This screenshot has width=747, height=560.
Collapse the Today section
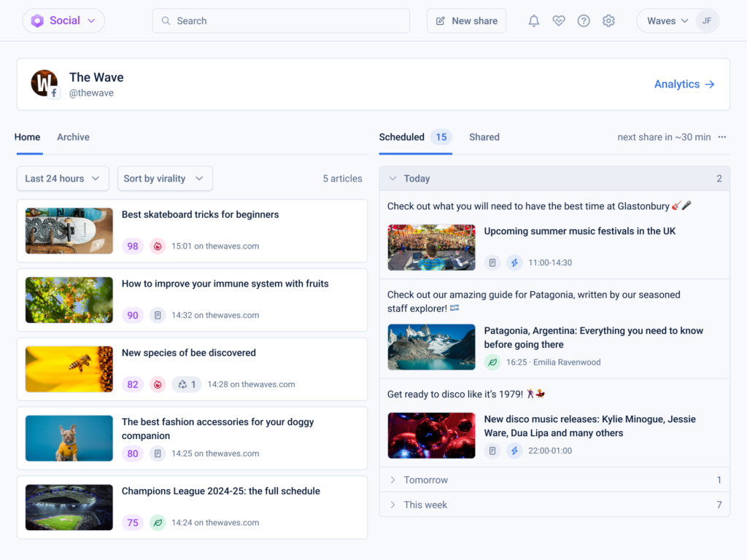click(x=554, y=179)
